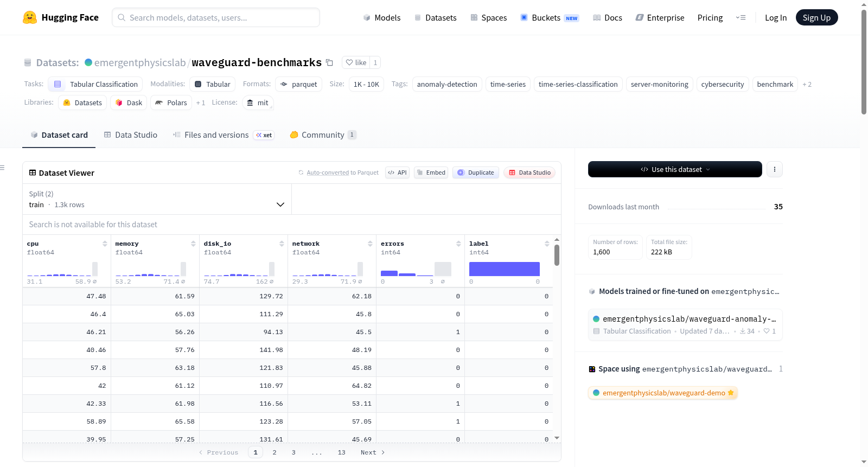Viewport: 868px width, 467px height.
Task: Go to the Next page of rows
Action: [x=373, y=452]
